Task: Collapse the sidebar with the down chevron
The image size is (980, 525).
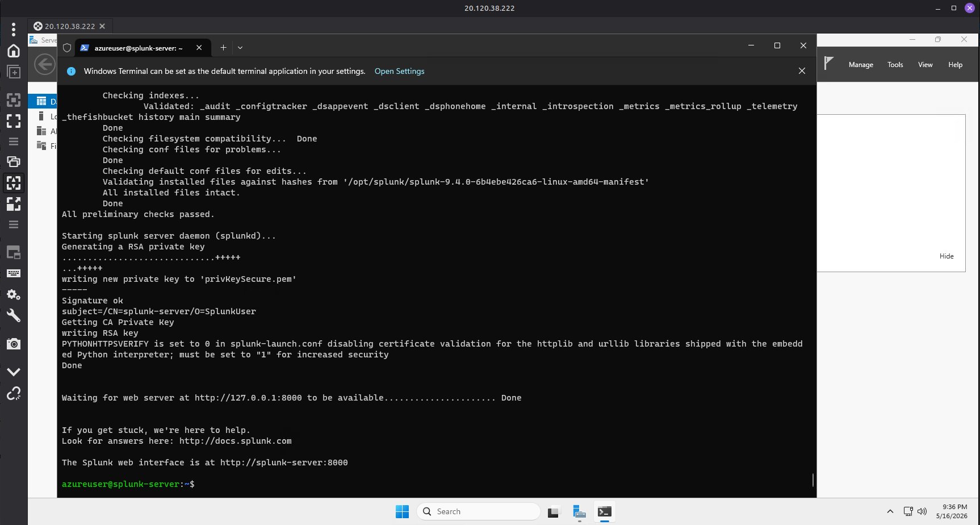Action: (x=14, y=372)
